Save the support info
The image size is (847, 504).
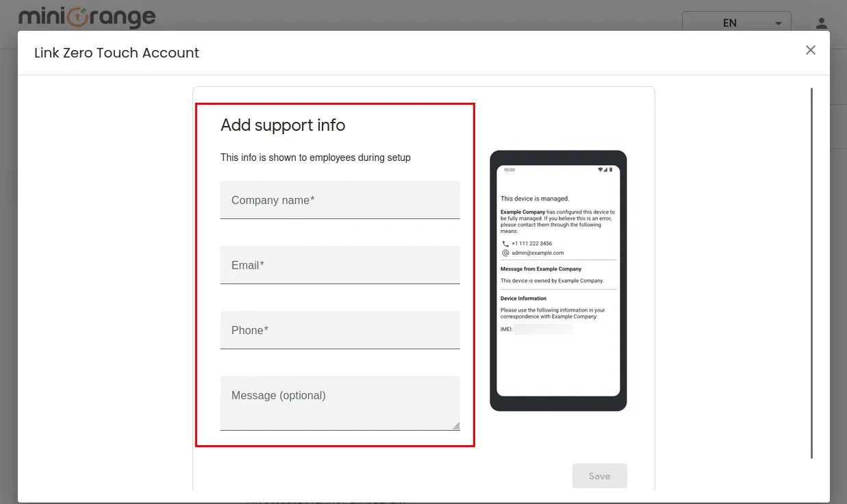pos(599,476)
